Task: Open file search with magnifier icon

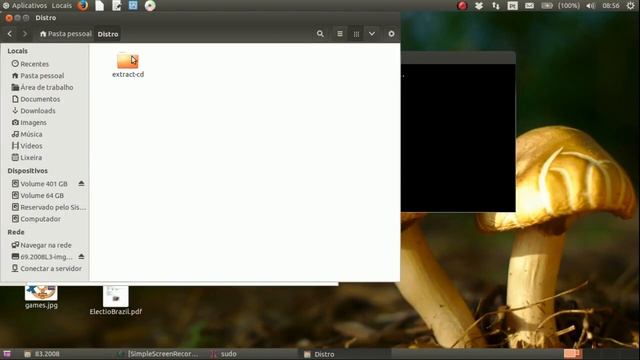Action: coord(320,34)
